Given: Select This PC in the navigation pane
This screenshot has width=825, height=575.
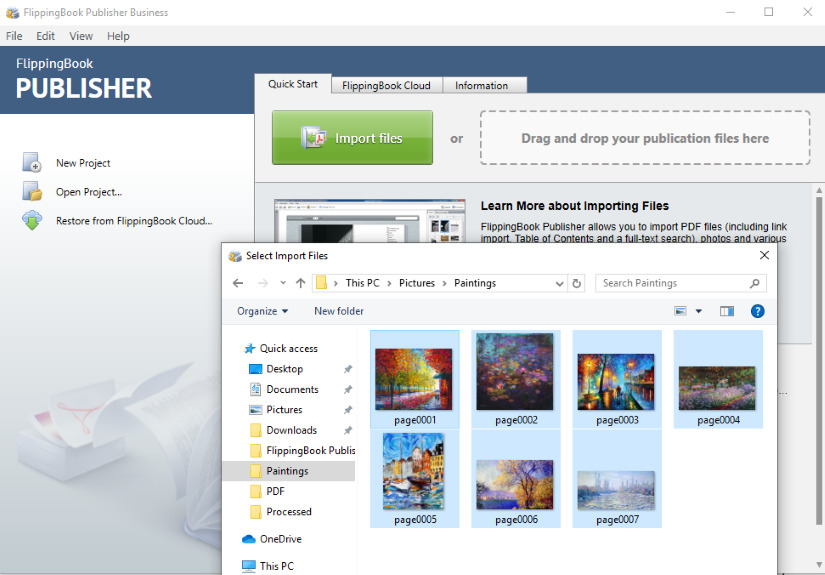Looking at the screenshot, I should (276, 566).
